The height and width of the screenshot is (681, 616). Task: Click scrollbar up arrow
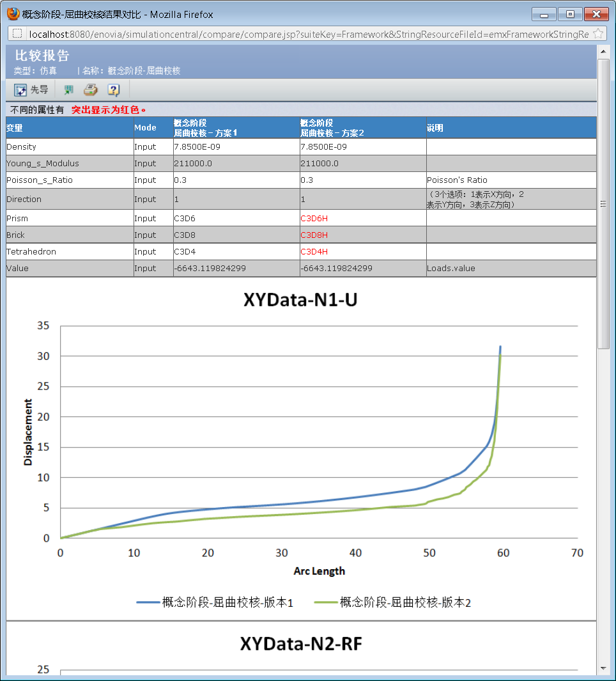(x=603, y=51)
